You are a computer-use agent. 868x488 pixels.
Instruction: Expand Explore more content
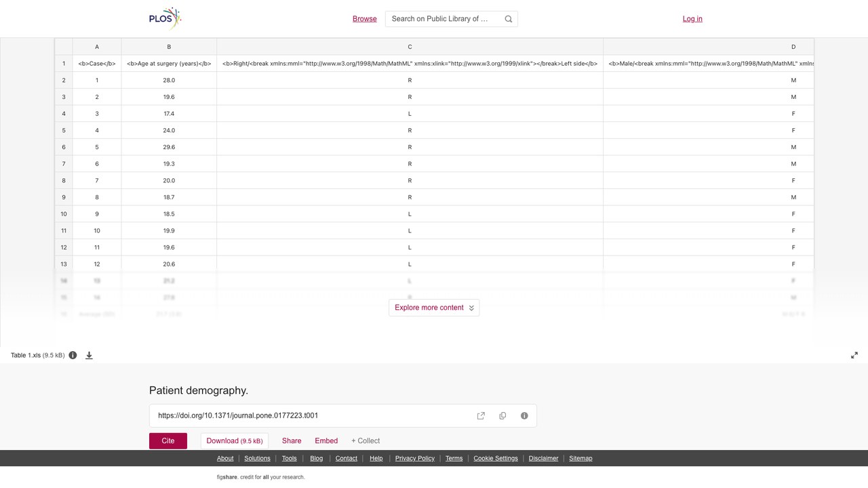point(434,308)
